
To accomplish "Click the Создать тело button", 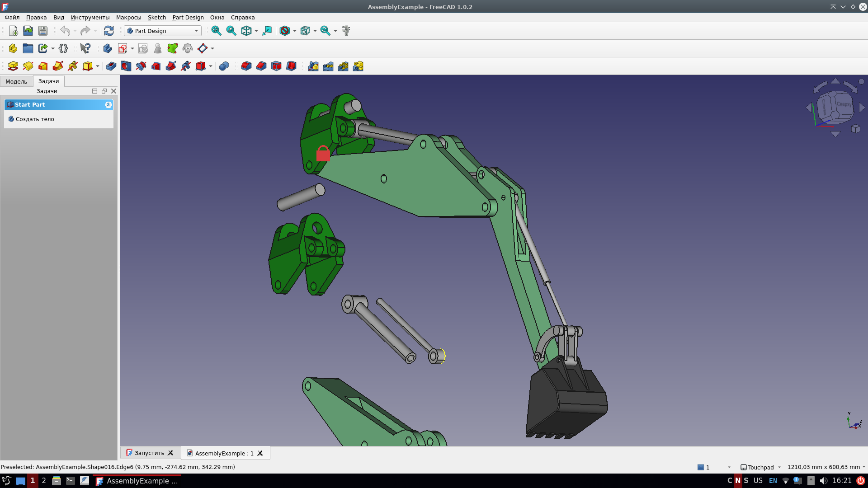I will click(34, 119).
